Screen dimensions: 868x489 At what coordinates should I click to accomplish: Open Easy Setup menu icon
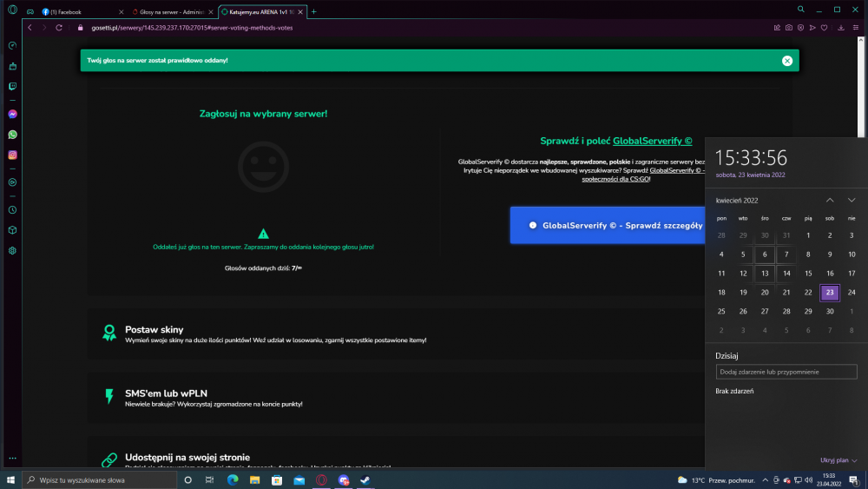point(856,28)
